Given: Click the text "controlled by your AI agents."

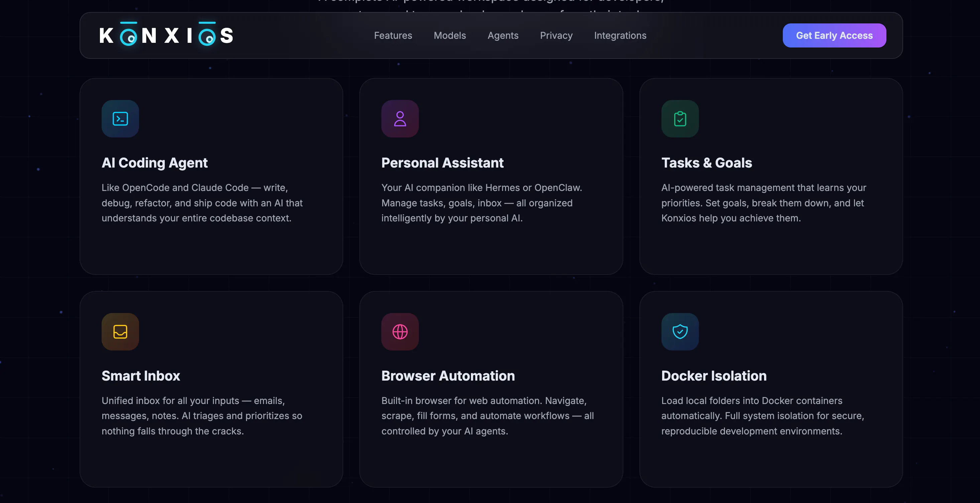Looking at the screenshot, I should point(445,431).
